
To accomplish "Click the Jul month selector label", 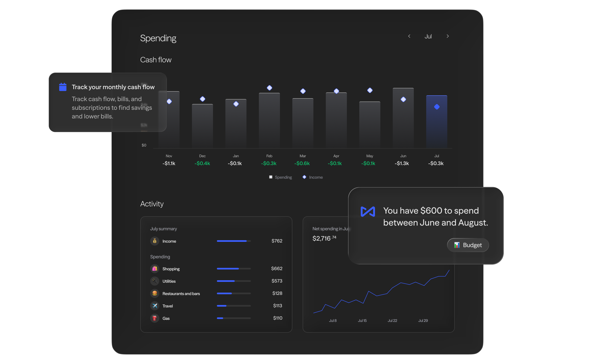I will coord(428,37).
